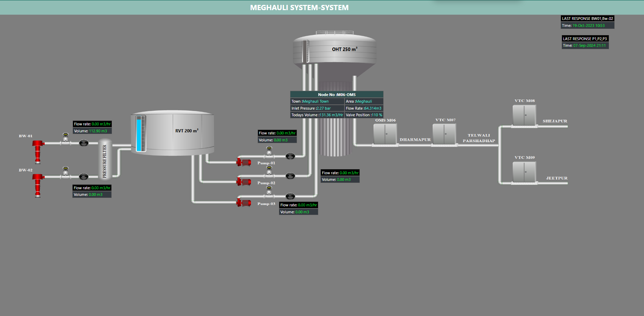Click the MEGHAULI SYSTEM-SYSTEM title

[299, 8]
